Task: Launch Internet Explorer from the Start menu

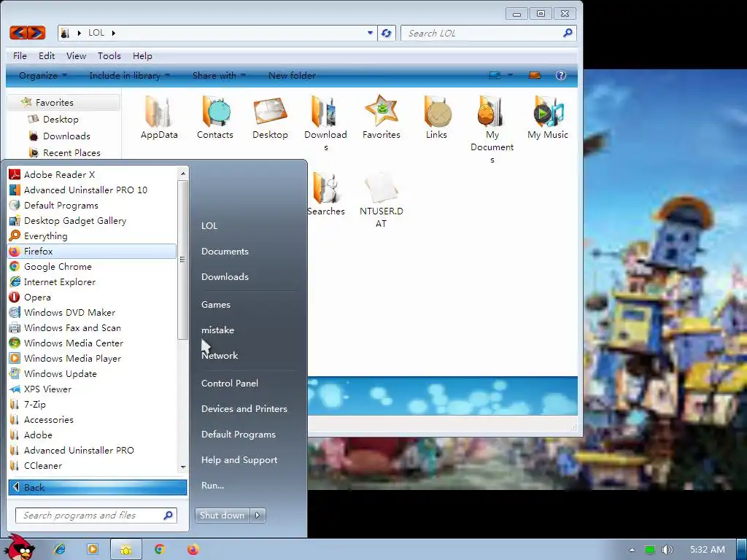Action: (x=92, y=282)
